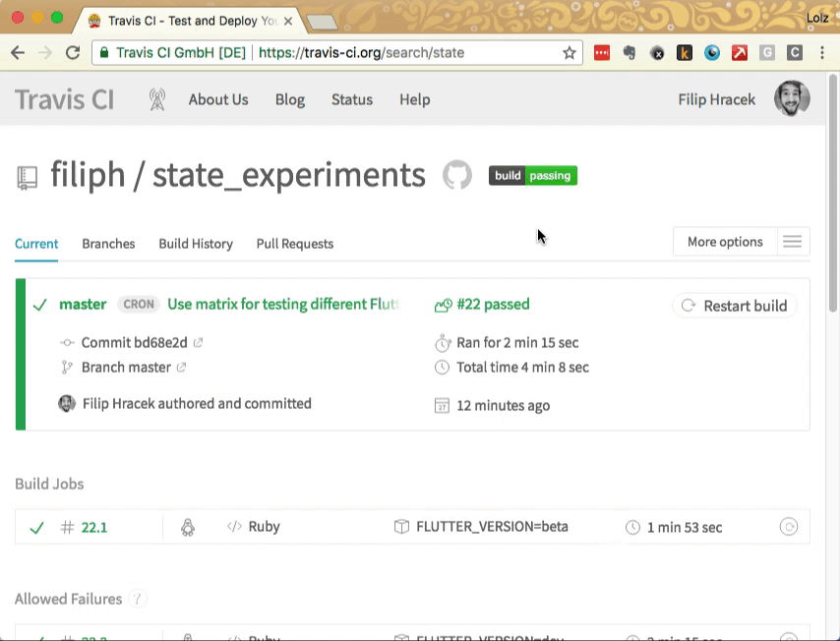Click Filip Hracek's avatar in header
Image resolution: width=840 pixels, height=641 pixels.
[x=792, y=98]
